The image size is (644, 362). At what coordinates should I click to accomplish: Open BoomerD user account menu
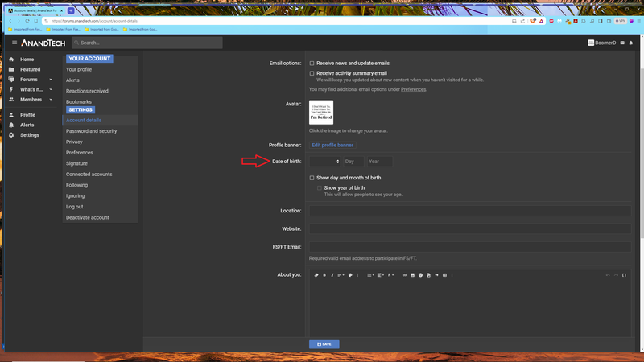602,43
